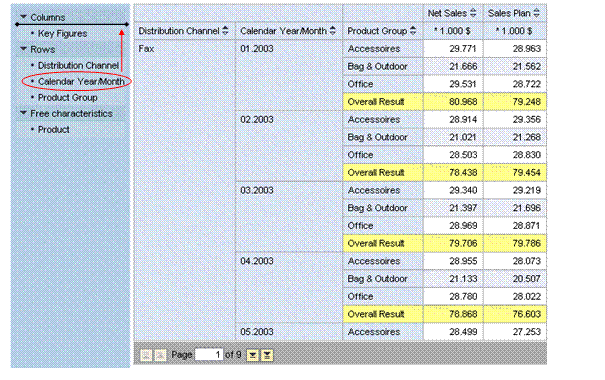This screenshot has height=380, width=605.
Task: Sort Net Sales column using arrows
Action: click(x=473, y=13)
